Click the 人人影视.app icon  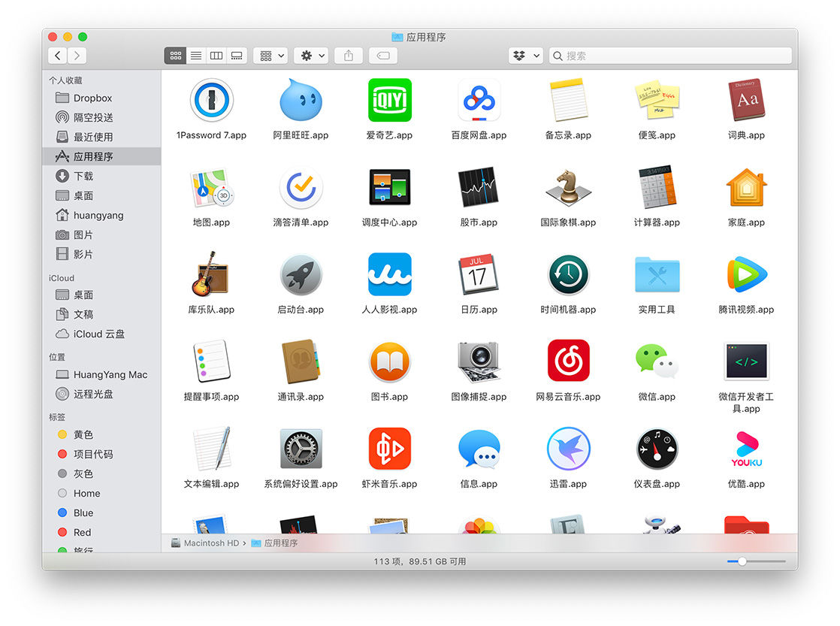(389, 274)
